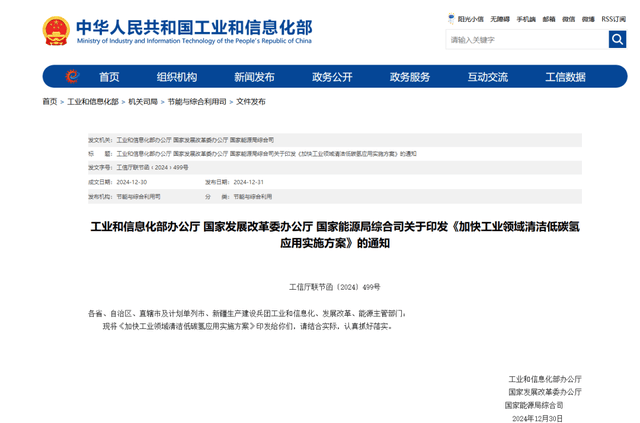
Task: Click the 发布日期 value 2024-12-31
Action: (249, 182)
